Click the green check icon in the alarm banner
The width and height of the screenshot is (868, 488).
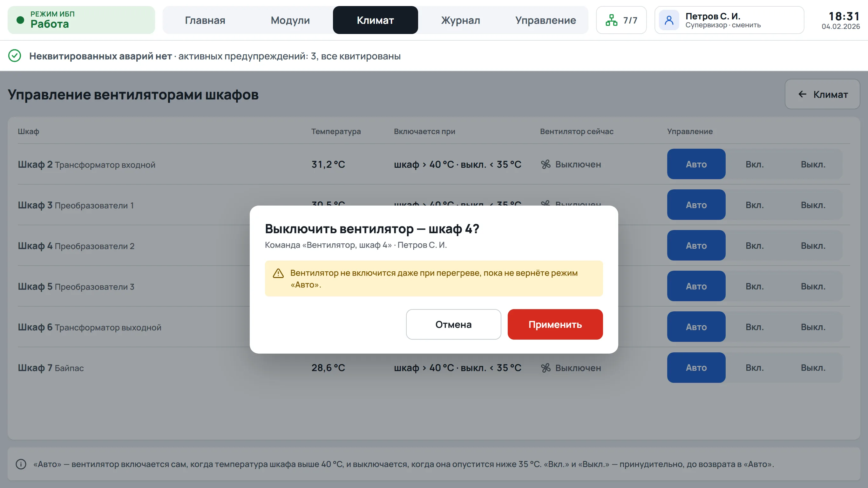[15, 56]
